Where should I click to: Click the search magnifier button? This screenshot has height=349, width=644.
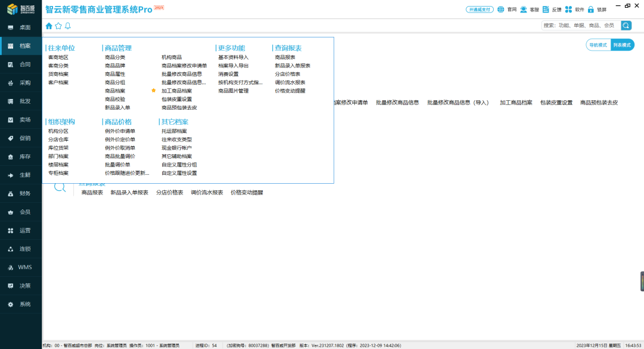626,25
